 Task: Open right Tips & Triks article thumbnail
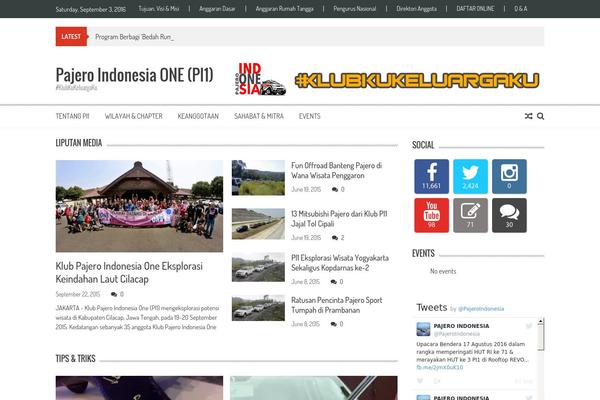pyautogui.click(x=314, y=388)
